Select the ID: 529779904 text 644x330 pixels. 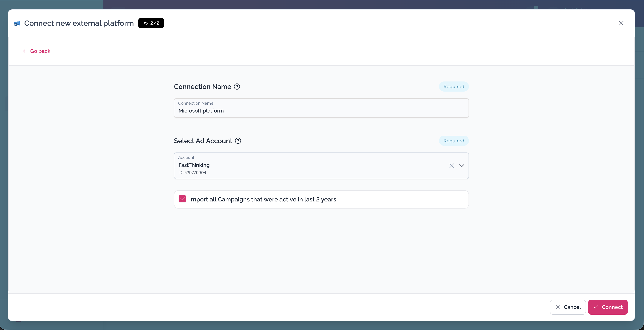(192, 173)
